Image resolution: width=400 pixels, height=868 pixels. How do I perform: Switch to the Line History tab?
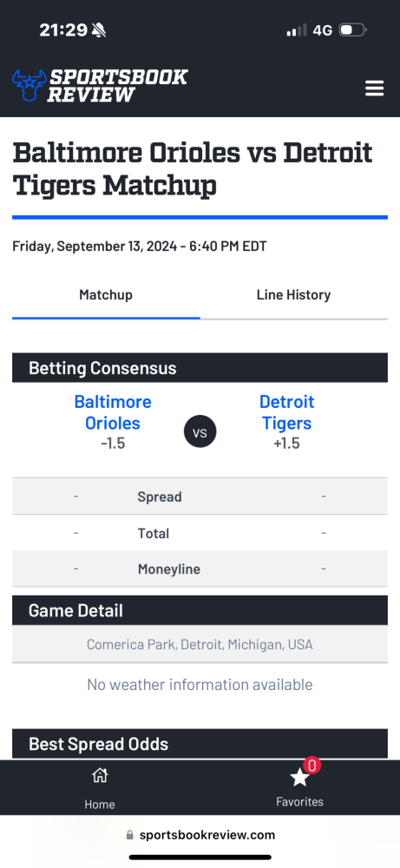tap(294, 295)
